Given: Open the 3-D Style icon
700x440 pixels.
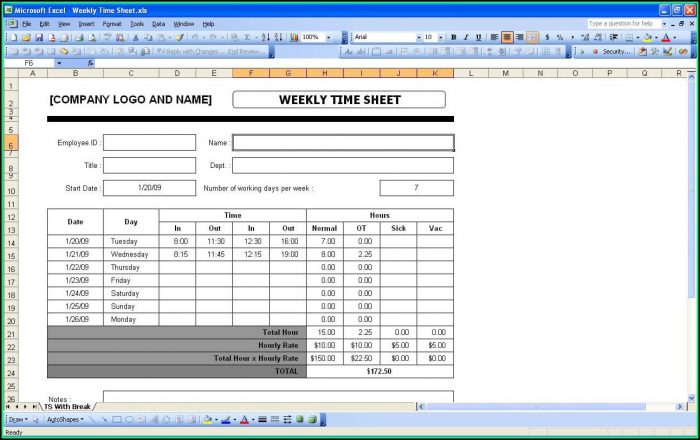Looking at the screenshot, I should [312, 419].
